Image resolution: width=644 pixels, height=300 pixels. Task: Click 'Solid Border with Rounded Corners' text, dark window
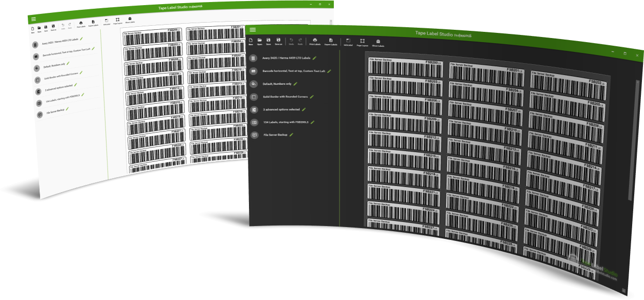[285, 97]
